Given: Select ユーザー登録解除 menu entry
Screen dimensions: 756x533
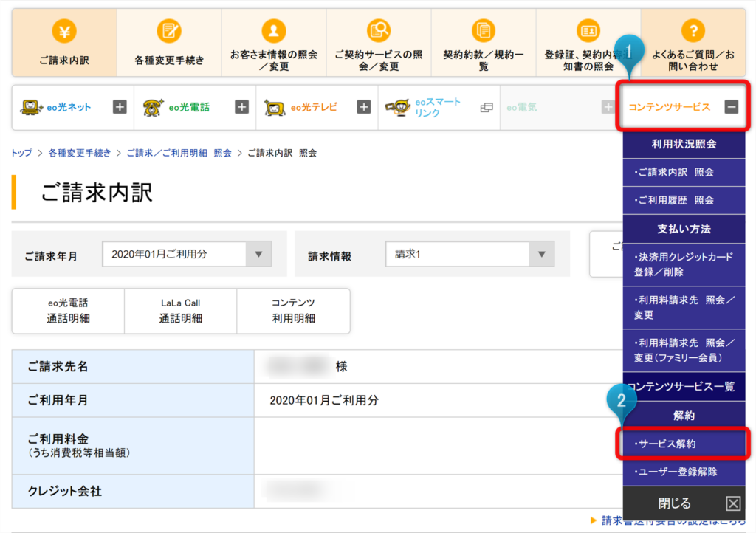Looking at the screenshot, I should tap(683, 472).
